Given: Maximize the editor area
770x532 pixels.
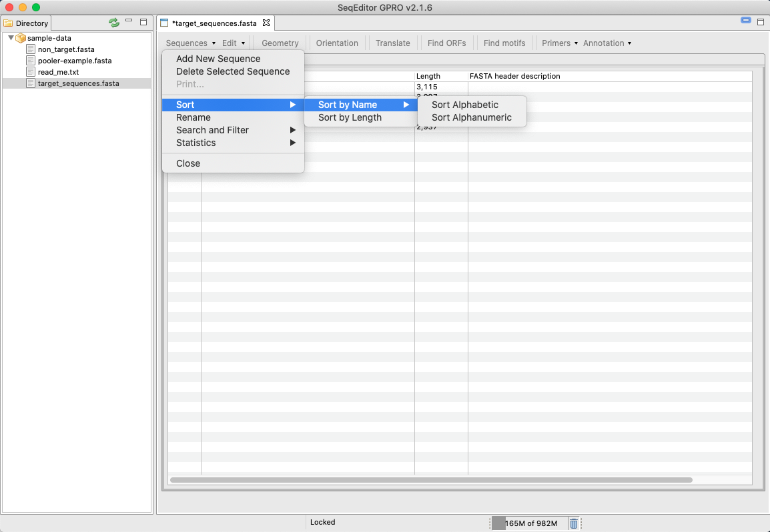Looking at the screenshot, I should pos(760,22).
